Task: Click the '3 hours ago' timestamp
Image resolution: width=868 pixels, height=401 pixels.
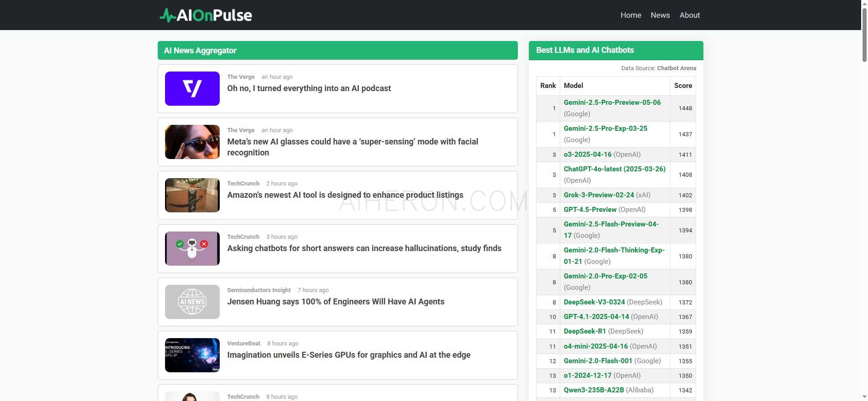Action: pyautogui.click(x=282, y=237)
